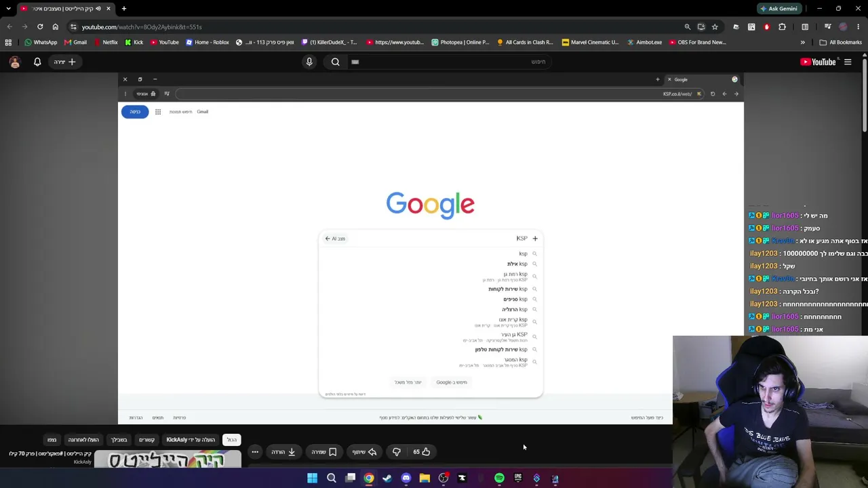Open the Aimbot.exe bookmark

(644, 42)
